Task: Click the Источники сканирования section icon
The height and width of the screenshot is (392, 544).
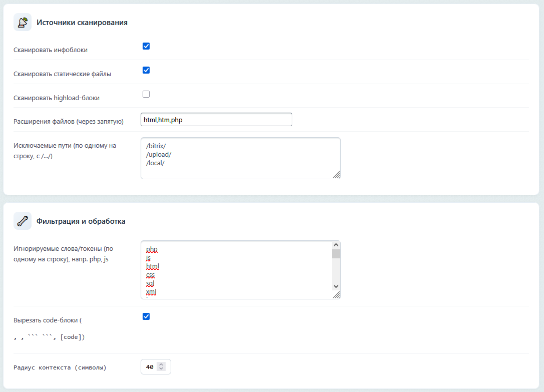Action: (x=22, y=23)
